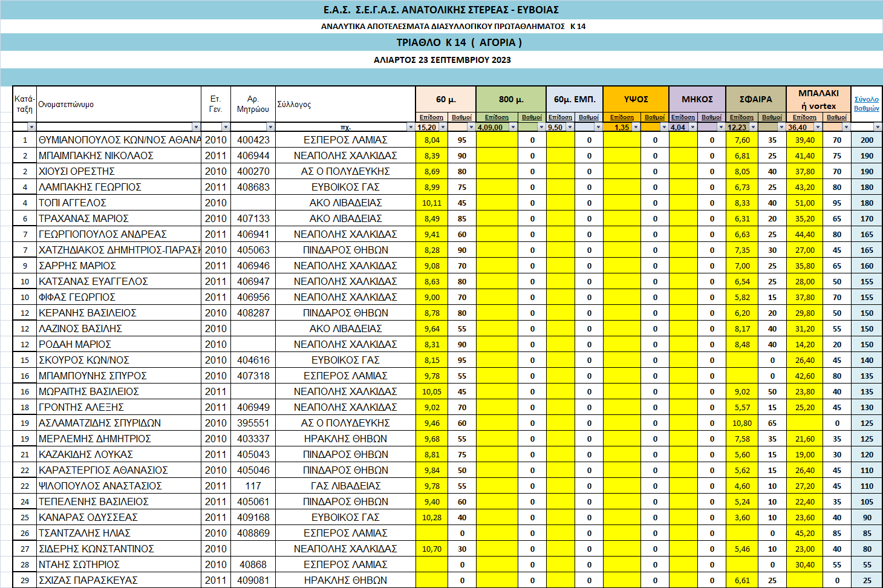Image resolution: width=883 pixels, height=588 pixels.
Task: Click Επίδοση link under 60 μ.
Action: coord(431,117)
